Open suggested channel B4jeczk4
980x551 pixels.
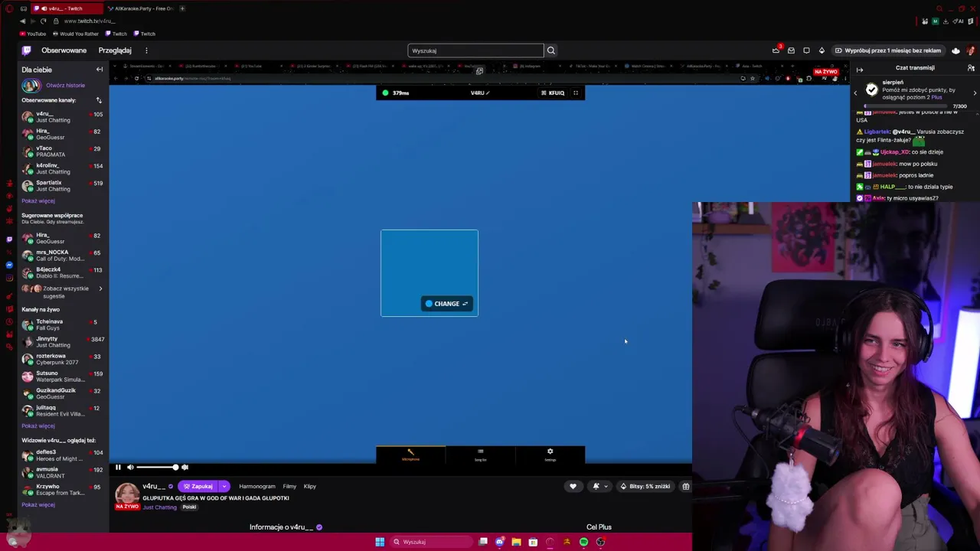(63, 272)
